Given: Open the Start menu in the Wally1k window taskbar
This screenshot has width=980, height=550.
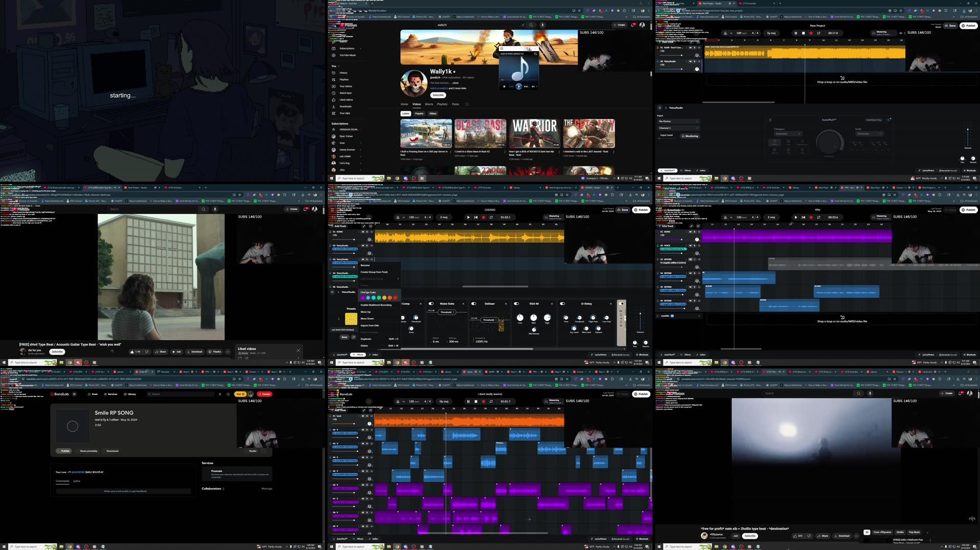Looking at the screenshot, I should pyautogui.click(x=331, y=179).
